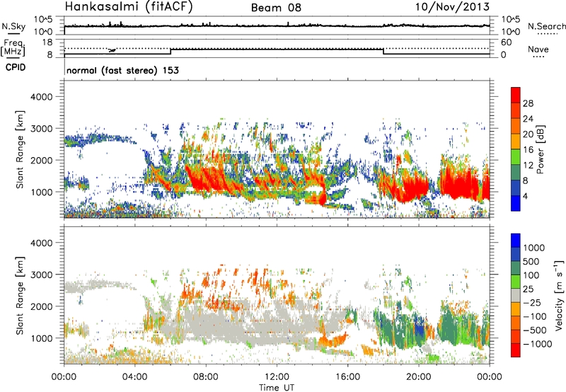Click the blue bottom of power colorbar
566x392 pixels.
[516, 203]
